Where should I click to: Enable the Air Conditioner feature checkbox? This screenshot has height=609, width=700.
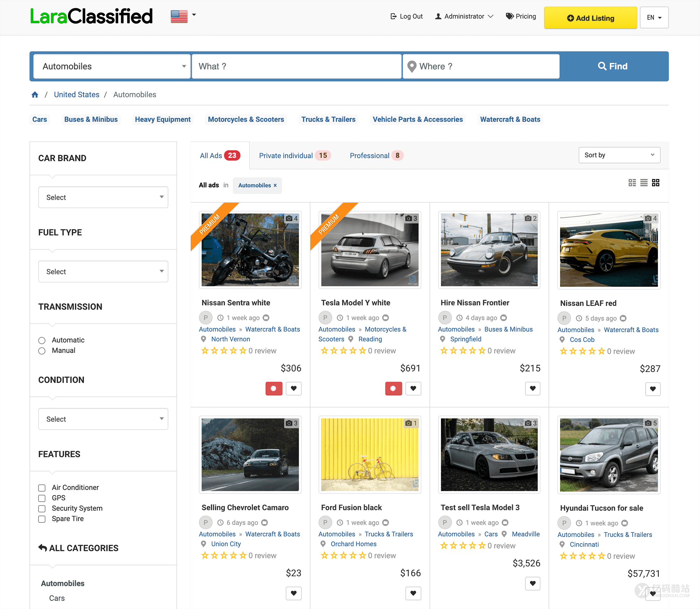tap(42, 488)
